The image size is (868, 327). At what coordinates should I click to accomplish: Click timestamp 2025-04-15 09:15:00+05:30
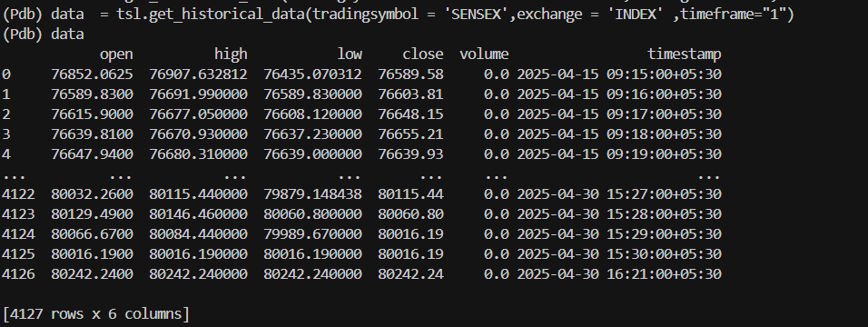point(619,74)
